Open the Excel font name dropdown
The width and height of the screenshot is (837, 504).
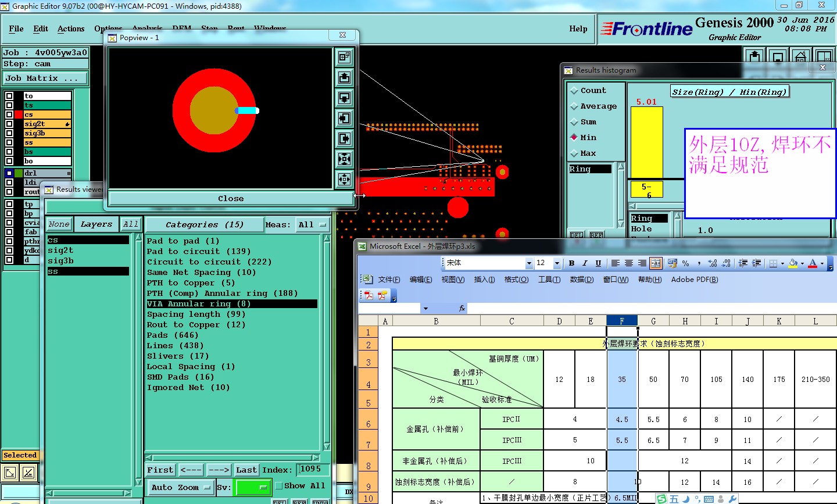[529, 263]
